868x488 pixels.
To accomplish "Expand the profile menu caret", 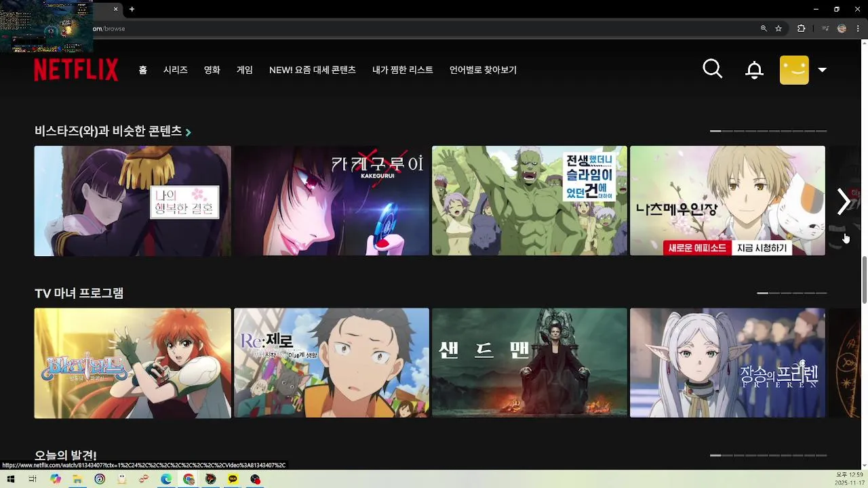I will (823, 70).
